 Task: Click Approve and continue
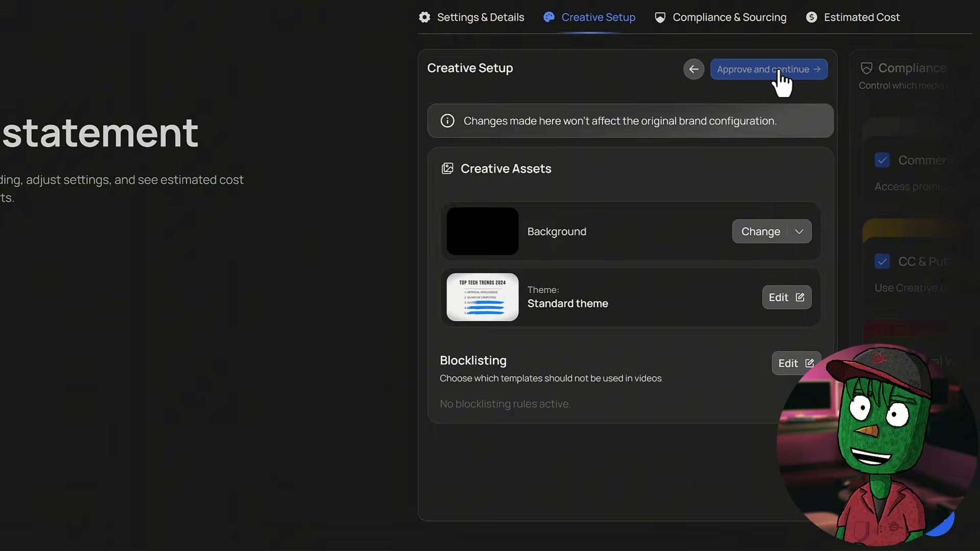(x=769, y=69)
